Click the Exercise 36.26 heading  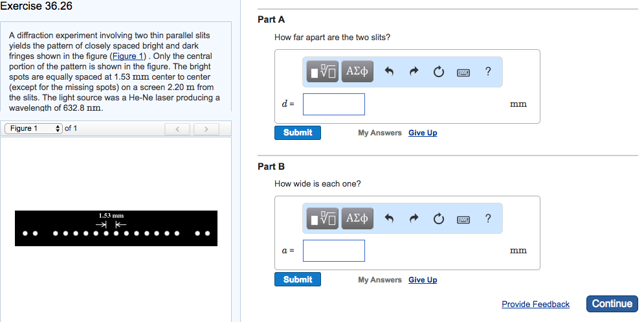tap(36, 6)
